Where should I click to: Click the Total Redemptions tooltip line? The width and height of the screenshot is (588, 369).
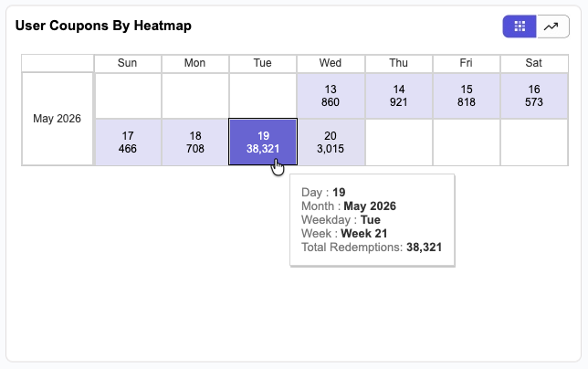pyautogui.click(x=372, y=248)
